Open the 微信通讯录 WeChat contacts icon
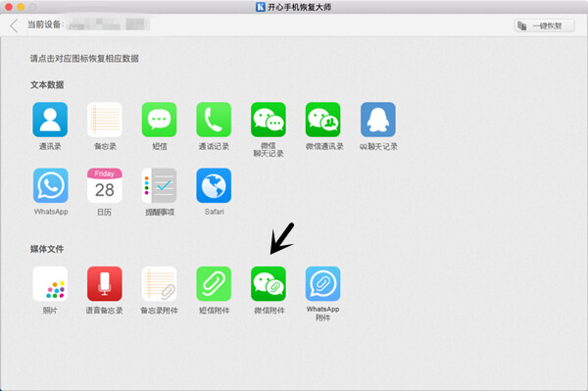 tap(322, 120)
